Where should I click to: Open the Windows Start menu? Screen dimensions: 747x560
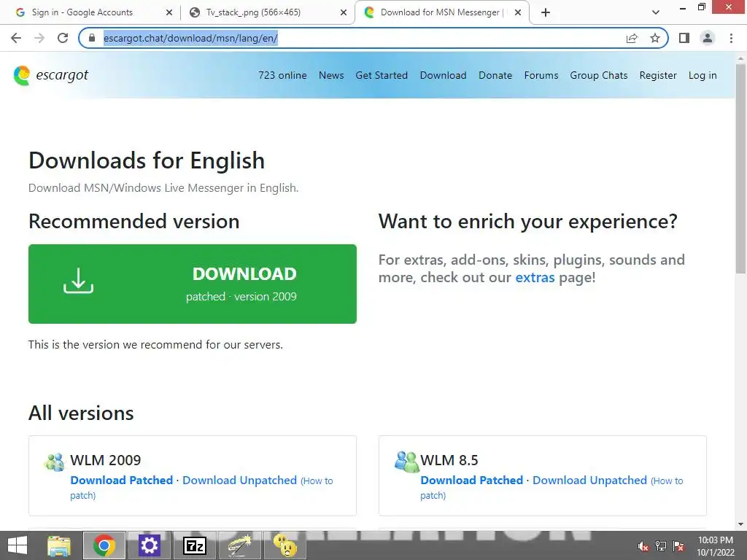(18, 545)
